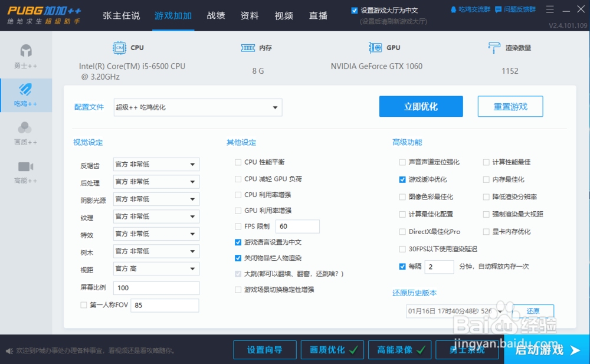
Task: Enable 计算性能最佳 checkbox
Action: [x=486, y=162]
